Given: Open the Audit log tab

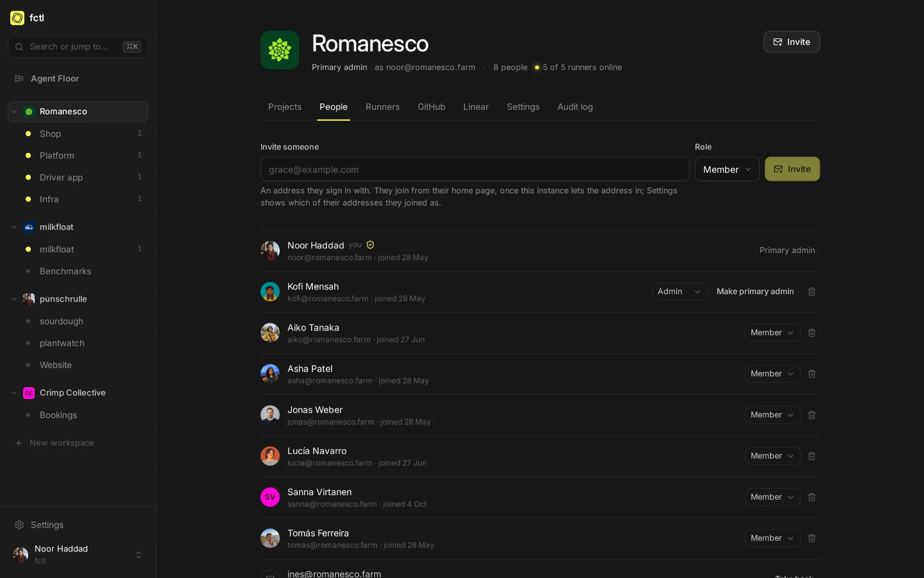Looking at the screenshot, I should 575,107.
